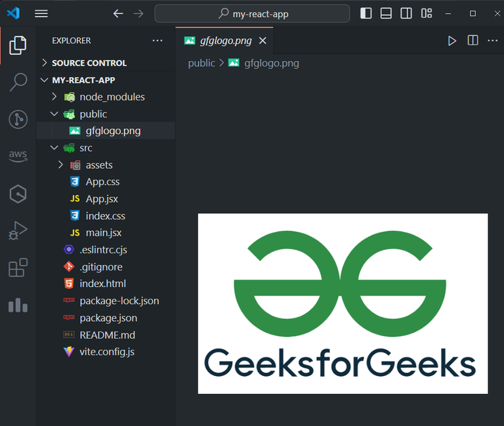The image size is (504, 426).
Task: Collapse the public folder
Action: pyautogui.click(x=106, y=114)
